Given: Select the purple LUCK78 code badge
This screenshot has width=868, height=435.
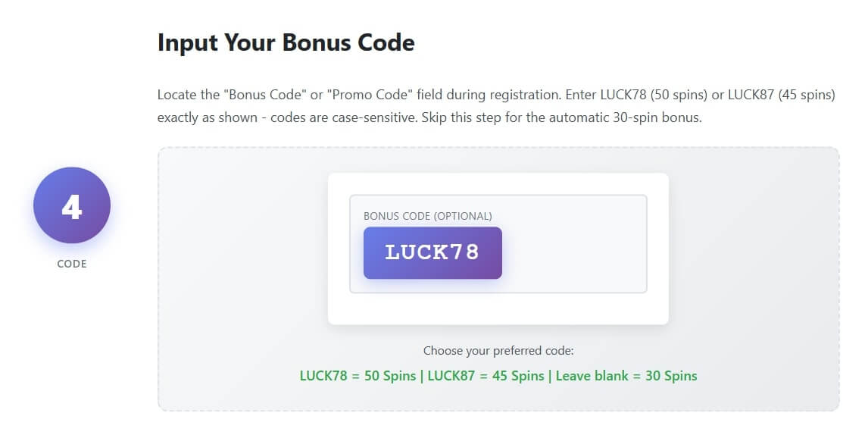Looking at the screenshot, I should [432, 252].
